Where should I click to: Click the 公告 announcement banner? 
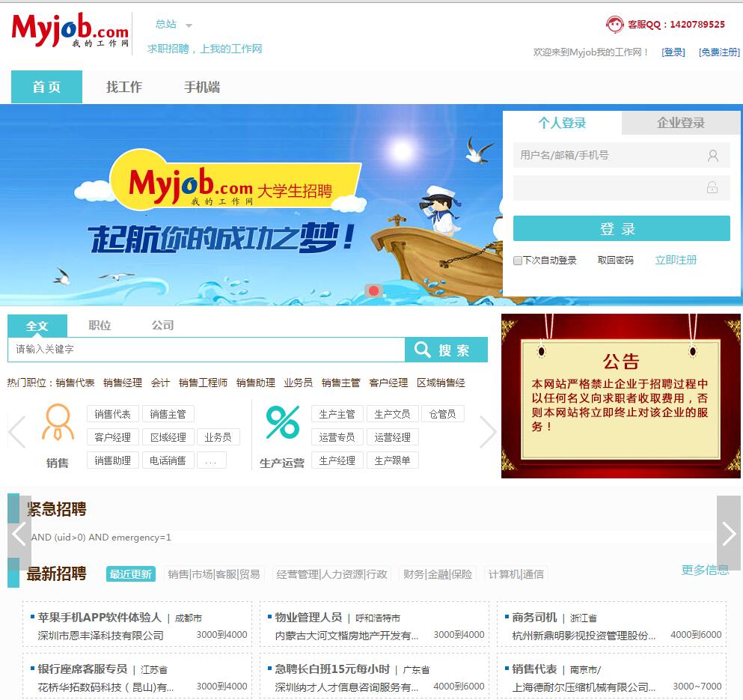tap(621, 395)
